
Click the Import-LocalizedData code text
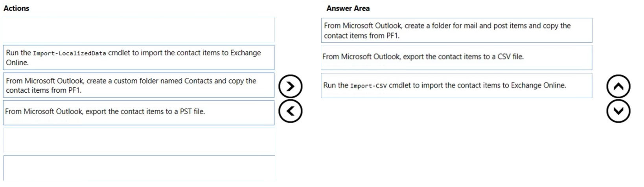70,53
